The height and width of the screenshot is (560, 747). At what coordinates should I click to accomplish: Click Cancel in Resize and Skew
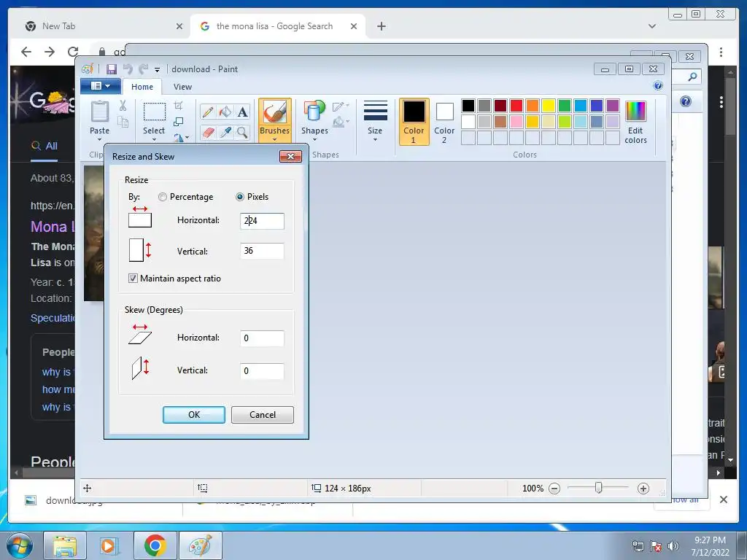(x=263, y=415)
